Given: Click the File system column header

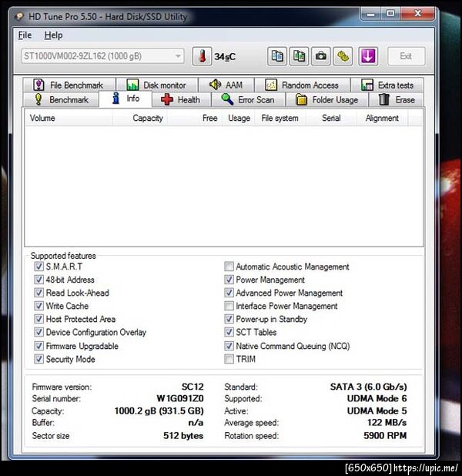Looking at the screenshot, I should coord(280,118).
